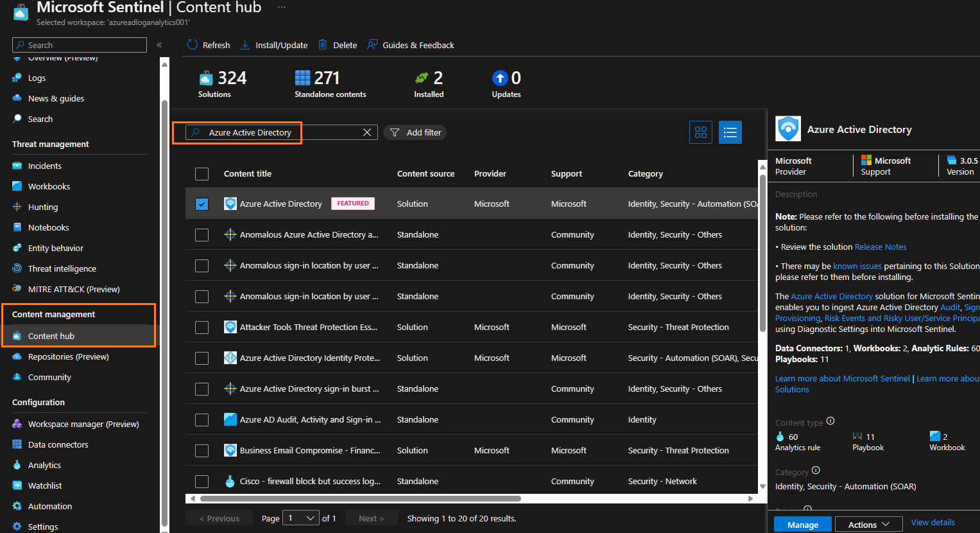Click the Automation gear icon
The width and height of the screenshot is (980, 533).
point(17,506)
